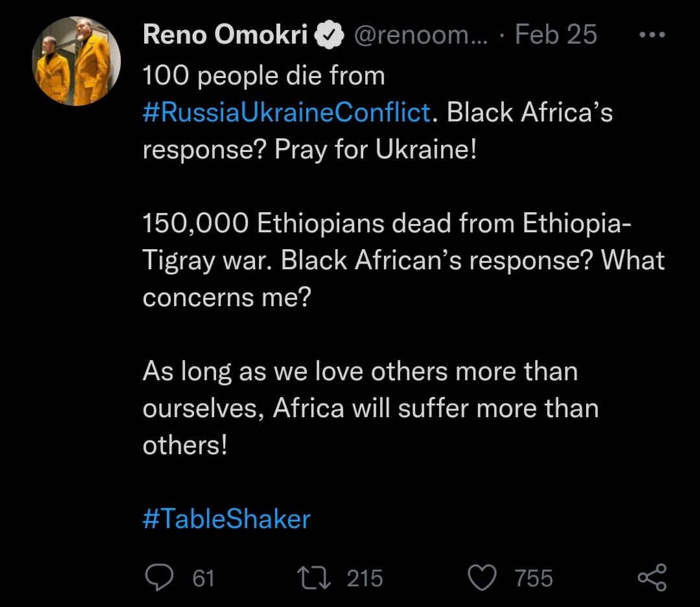The image size is (700, 607).
Task: Open Reno Omokri's profile picture
Action: 76,62
